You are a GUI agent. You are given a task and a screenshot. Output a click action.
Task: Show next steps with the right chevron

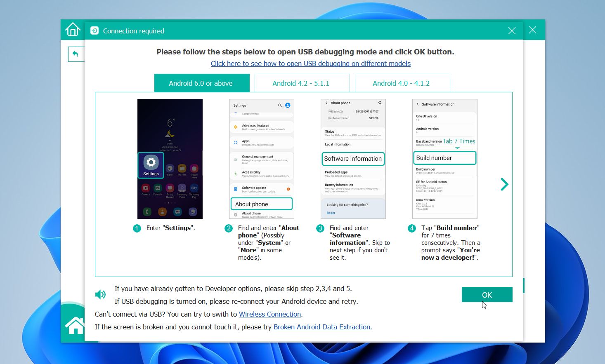(504, 184)
